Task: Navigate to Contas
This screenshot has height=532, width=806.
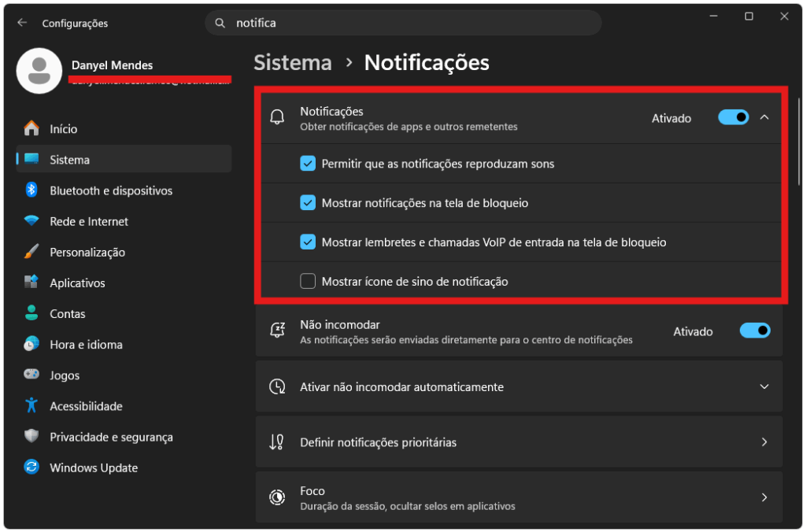Action: 124,313
